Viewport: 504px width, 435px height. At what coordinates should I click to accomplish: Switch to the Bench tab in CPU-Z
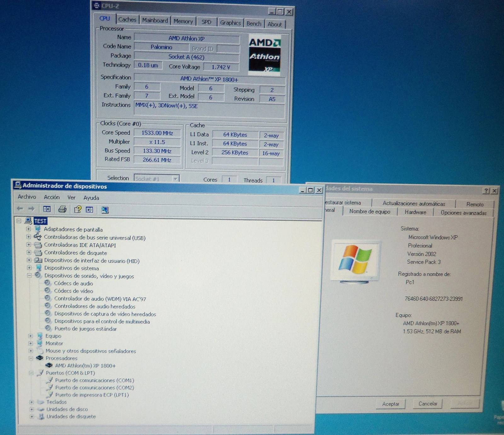pyautogui.click(x=254, y=24)
